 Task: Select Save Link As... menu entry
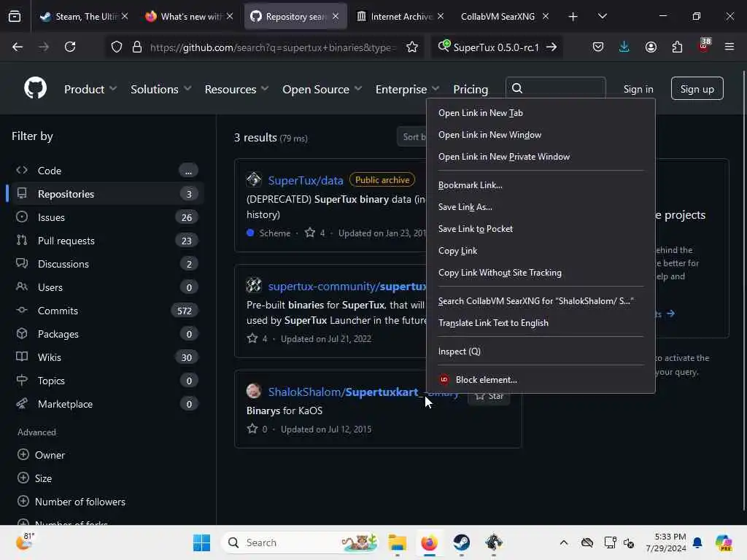(x=541, y=206)
